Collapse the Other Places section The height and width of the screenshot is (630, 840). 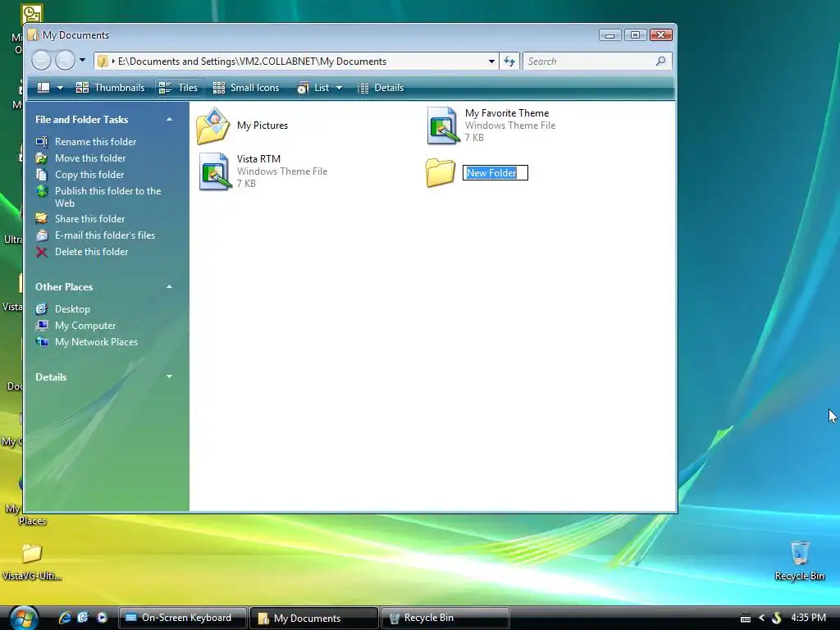pyautogui.click(x=169, y=286)
